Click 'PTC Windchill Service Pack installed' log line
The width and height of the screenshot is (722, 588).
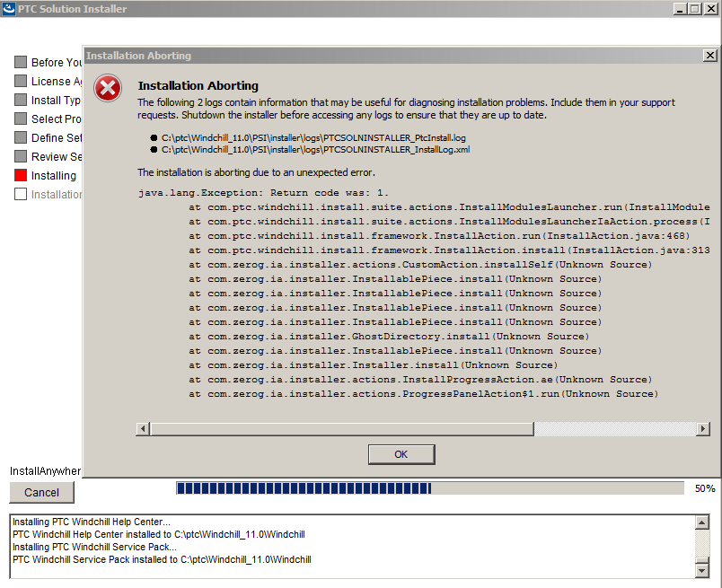[x=162, y=560]
